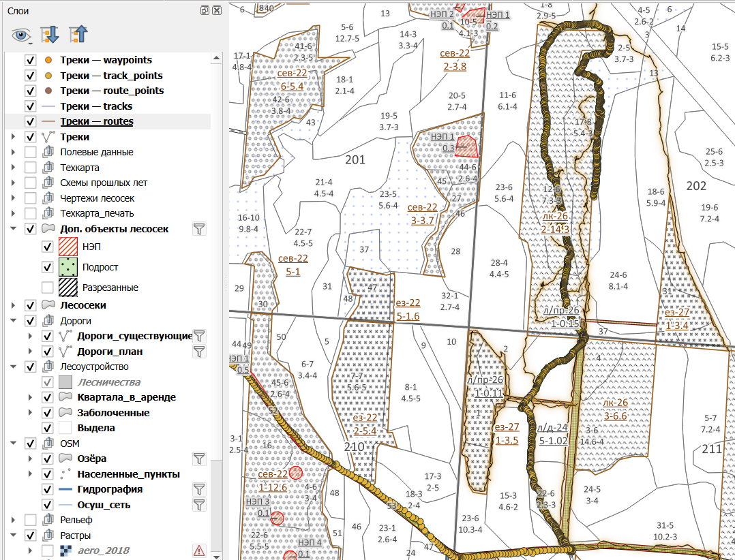
Task: Uncheck the НЭП category
Action: coord(47,247)
